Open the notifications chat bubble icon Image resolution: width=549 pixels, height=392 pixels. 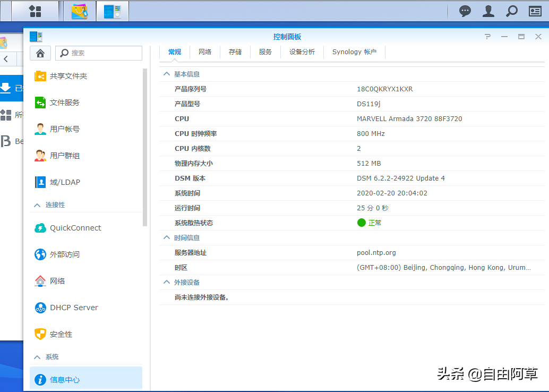[x=465, y=11]
